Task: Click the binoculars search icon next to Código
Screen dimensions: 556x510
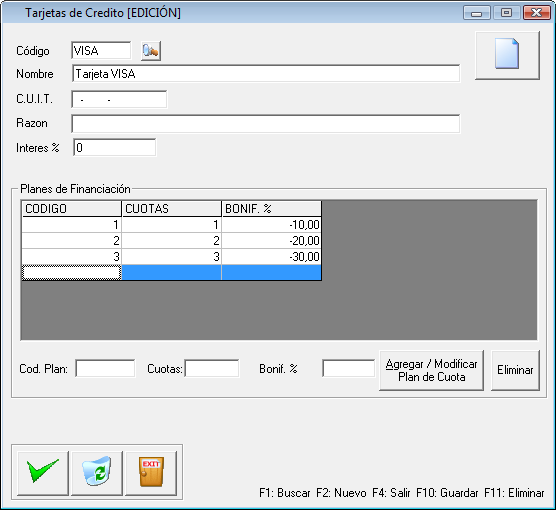Action: click(x=151, y=51)
